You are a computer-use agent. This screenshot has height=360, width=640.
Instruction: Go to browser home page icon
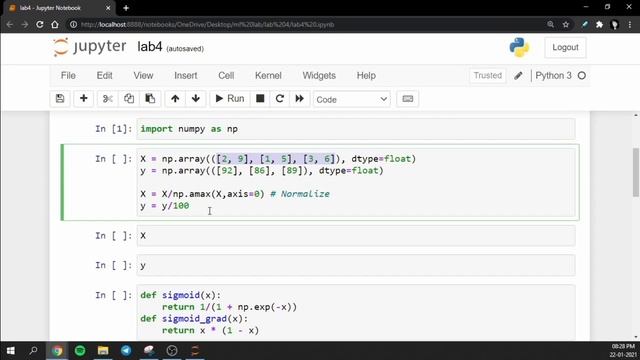(x=55, y=24)
